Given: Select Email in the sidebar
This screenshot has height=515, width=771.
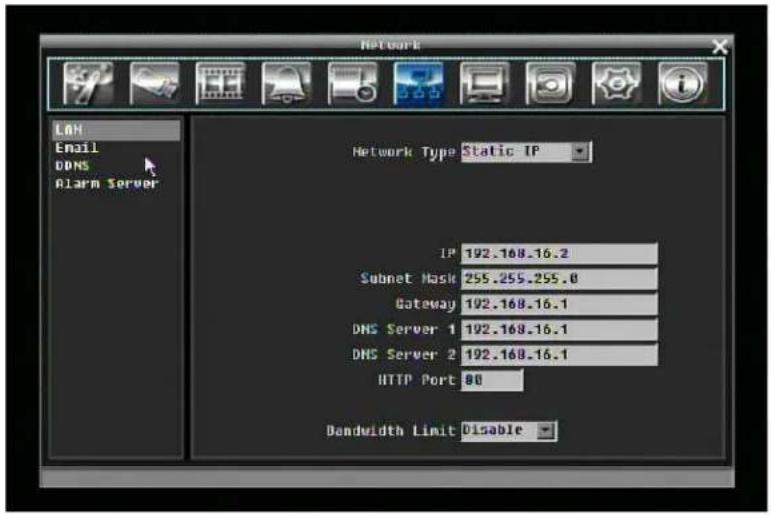Looking at the screenshot, I should coord(77,148).
